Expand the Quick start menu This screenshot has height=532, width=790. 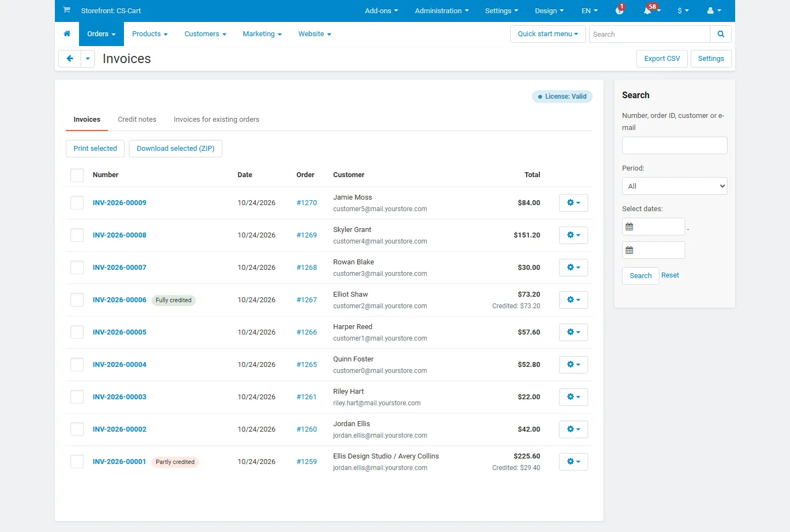[x=548, y=34]
